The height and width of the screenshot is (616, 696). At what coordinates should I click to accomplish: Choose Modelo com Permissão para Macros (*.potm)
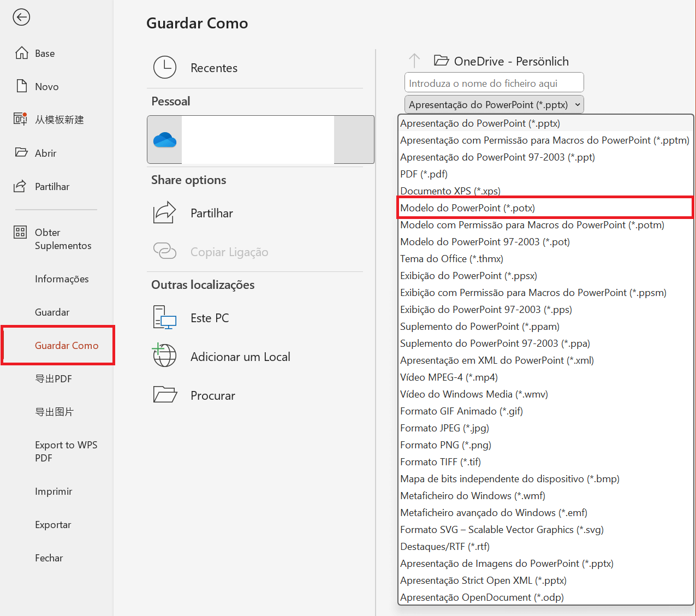[x=546, y=225]
